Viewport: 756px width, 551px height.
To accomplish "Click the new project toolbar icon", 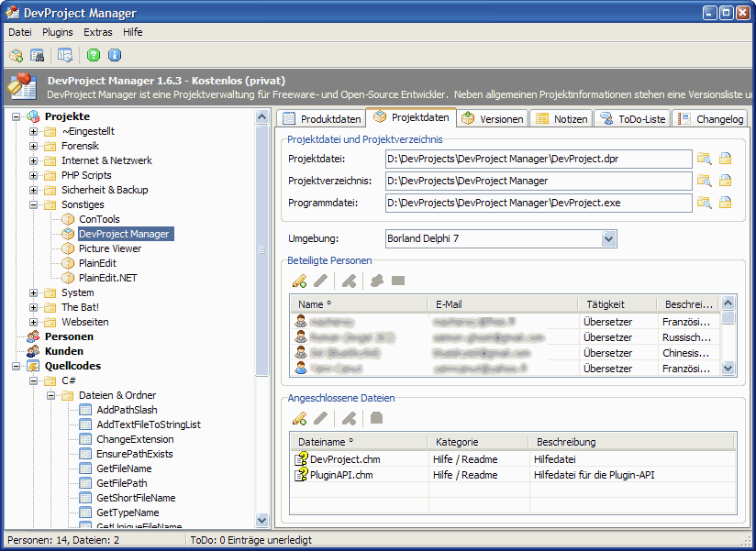I will [16, 55].
